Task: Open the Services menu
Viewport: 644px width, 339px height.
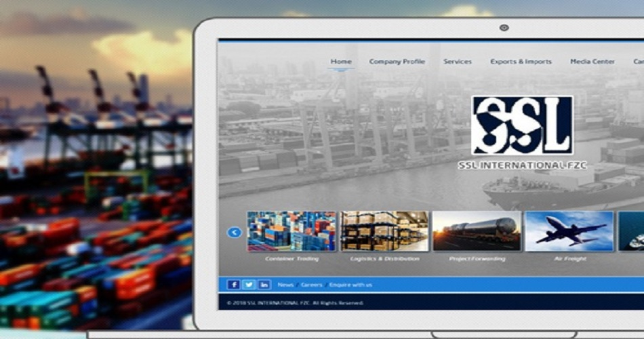Action: (458, 62)
